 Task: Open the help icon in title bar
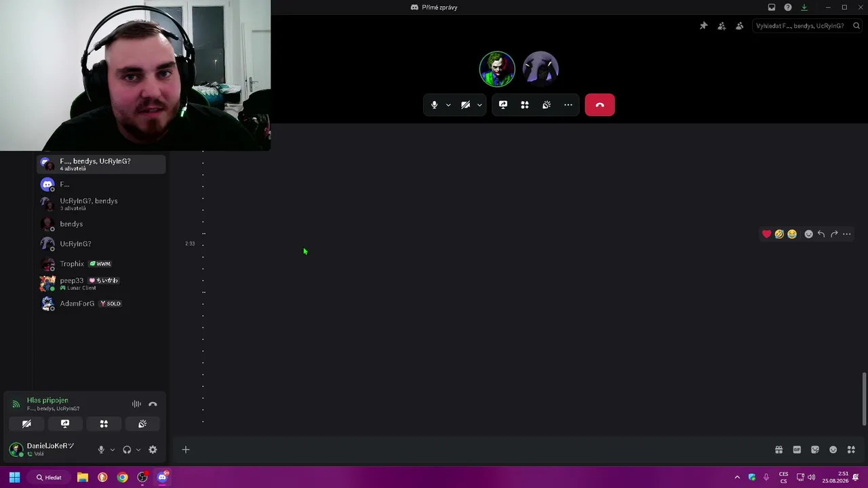[788, 7]
